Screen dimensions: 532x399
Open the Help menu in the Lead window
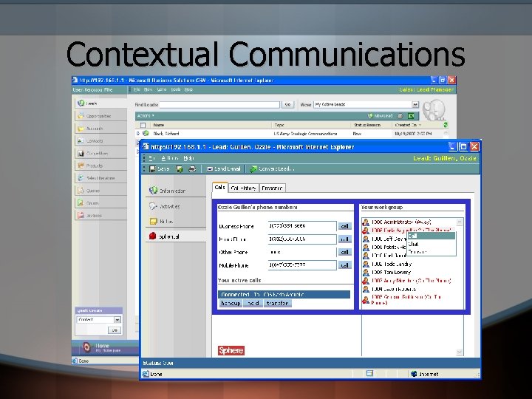188,158
